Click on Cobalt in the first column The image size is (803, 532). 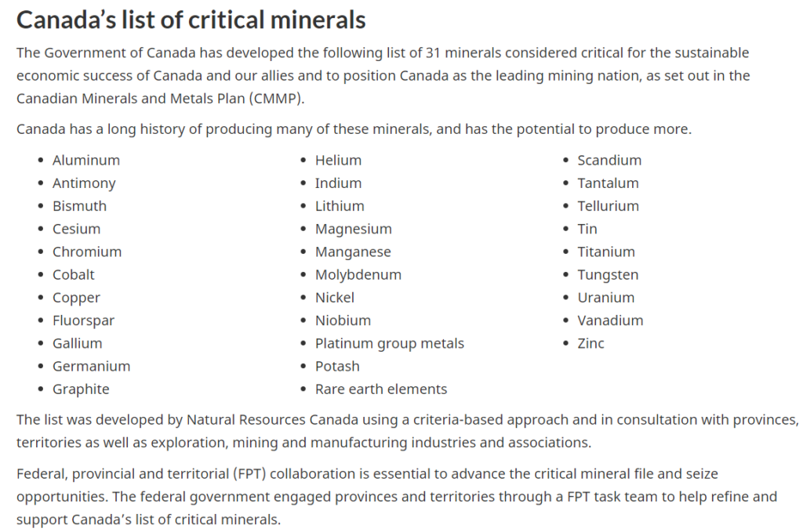74,274
